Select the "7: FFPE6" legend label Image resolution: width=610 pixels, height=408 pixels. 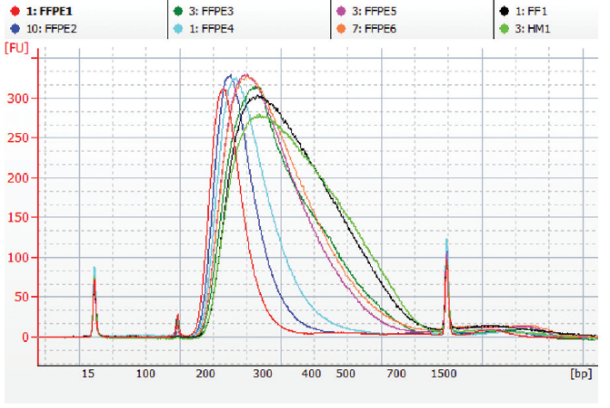click(x=373, y=28)
